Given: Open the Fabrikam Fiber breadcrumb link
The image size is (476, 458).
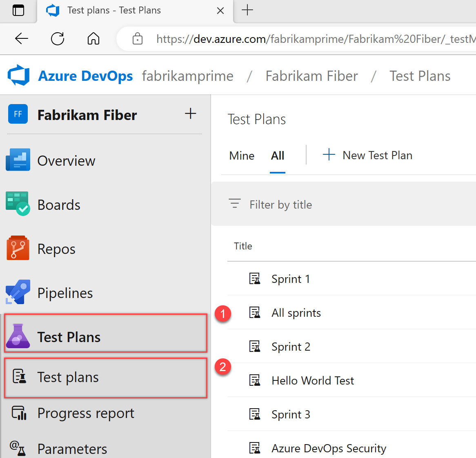Looking at the screenshot, I should (x=311, y=75).
